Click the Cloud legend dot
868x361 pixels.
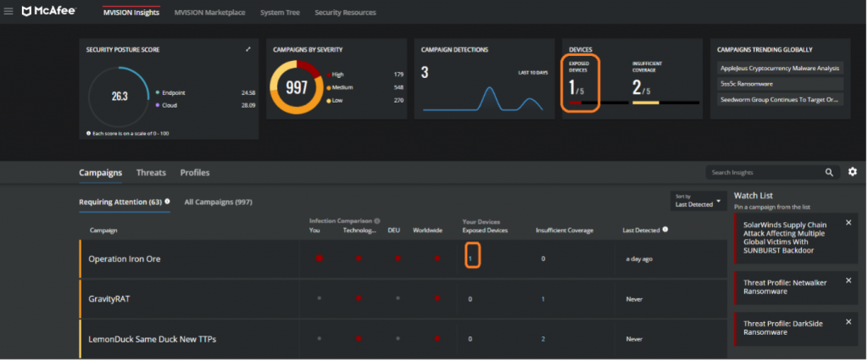157,105
